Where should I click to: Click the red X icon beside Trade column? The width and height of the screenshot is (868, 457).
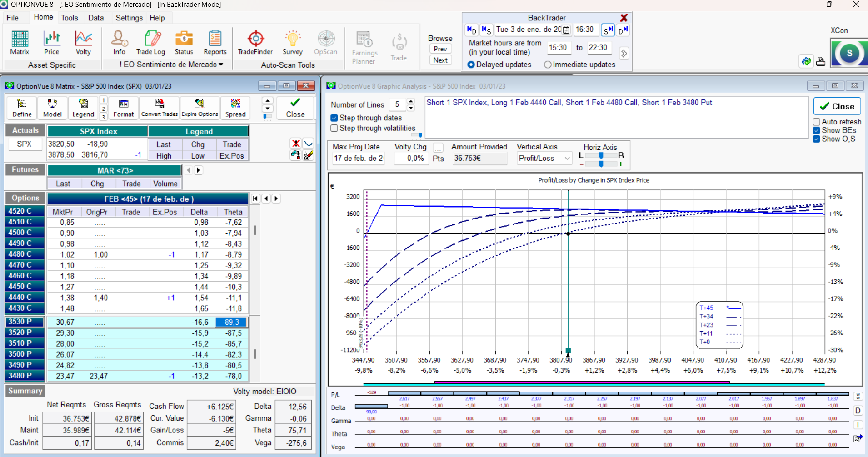click(296, 144)
